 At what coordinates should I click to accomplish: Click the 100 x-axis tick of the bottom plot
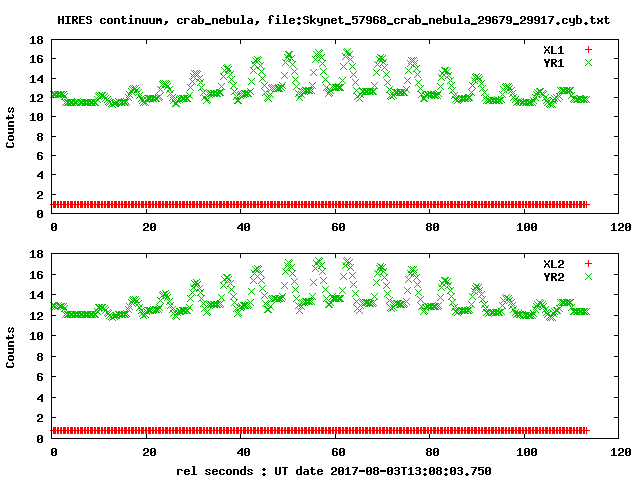point(527,452)
